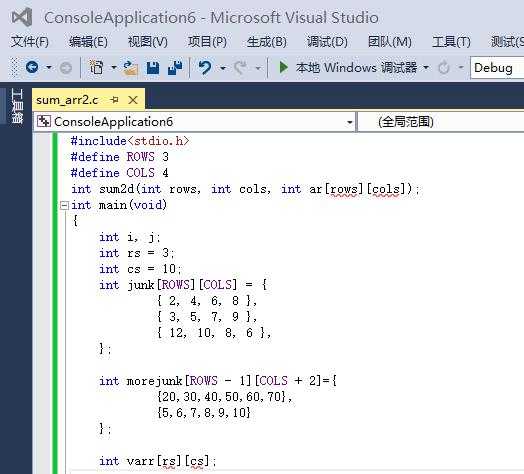Close the sum_arr2.c tab
The height and width of the screenshot is (474, 524).
133,100
